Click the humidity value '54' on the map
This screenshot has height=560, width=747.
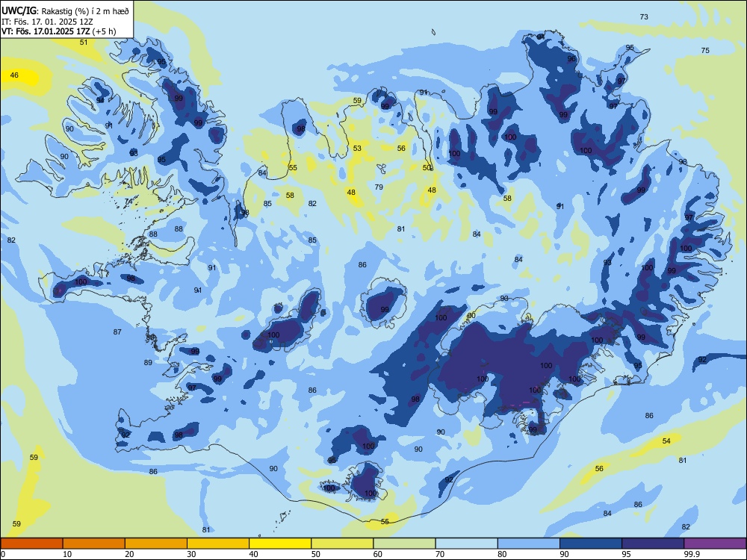(666, 441)
